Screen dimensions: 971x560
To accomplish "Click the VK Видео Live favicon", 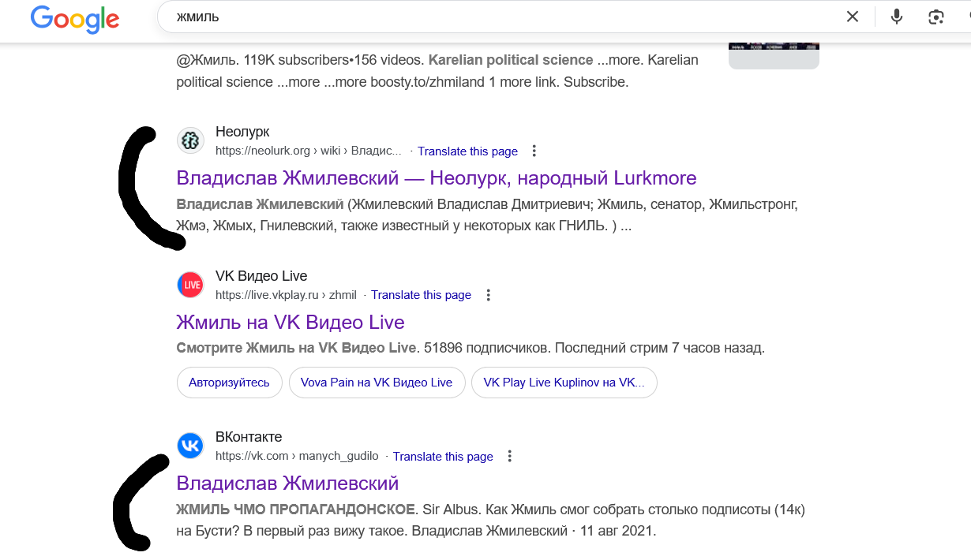I will point(190,285).
